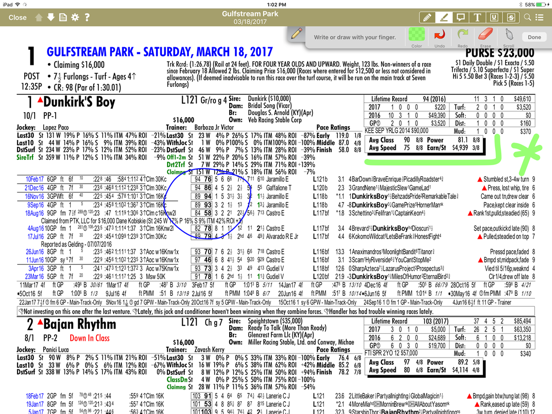Open the list menu icon
This screenshot has width=552, height=414.
tap(539, 17)
